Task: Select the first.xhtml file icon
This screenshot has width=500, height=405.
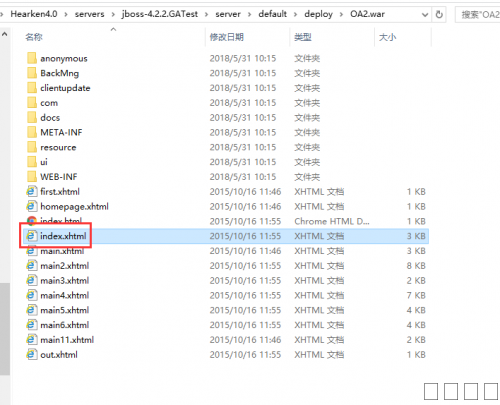Action: (31, 191)
